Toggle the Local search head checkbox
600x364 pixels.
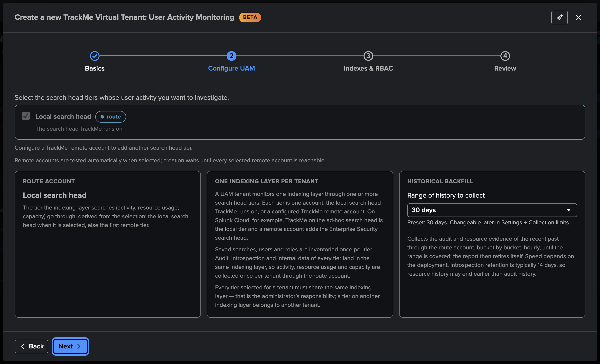[26, 116]
